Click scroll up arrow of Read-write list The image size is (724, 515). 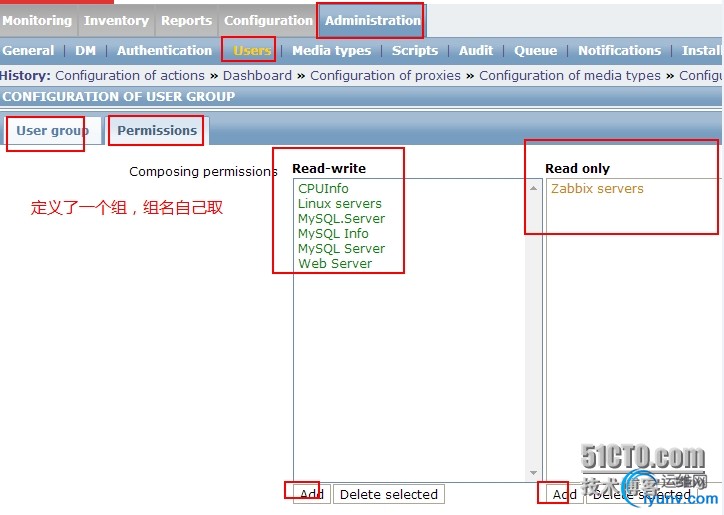coord(533,188)
